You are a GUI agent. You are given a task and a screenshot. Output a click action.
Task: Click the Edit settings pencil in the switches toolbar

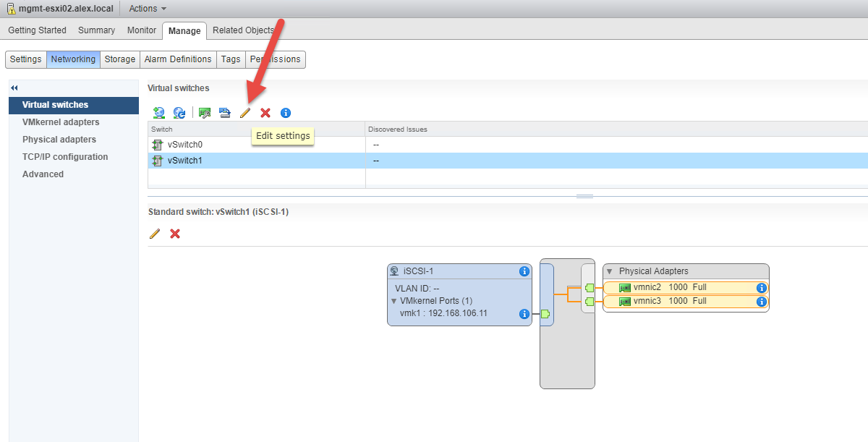pyautogui.click(x=245, y=113)
